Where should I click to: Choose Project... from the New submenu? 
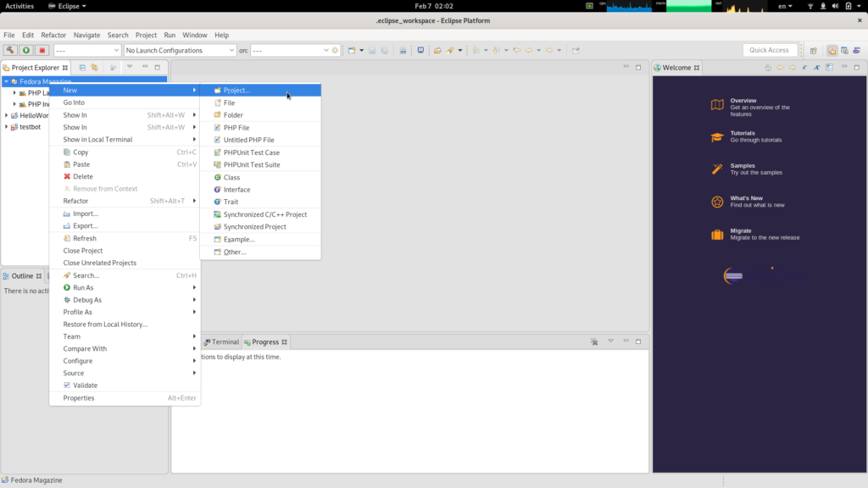point(237,90)
